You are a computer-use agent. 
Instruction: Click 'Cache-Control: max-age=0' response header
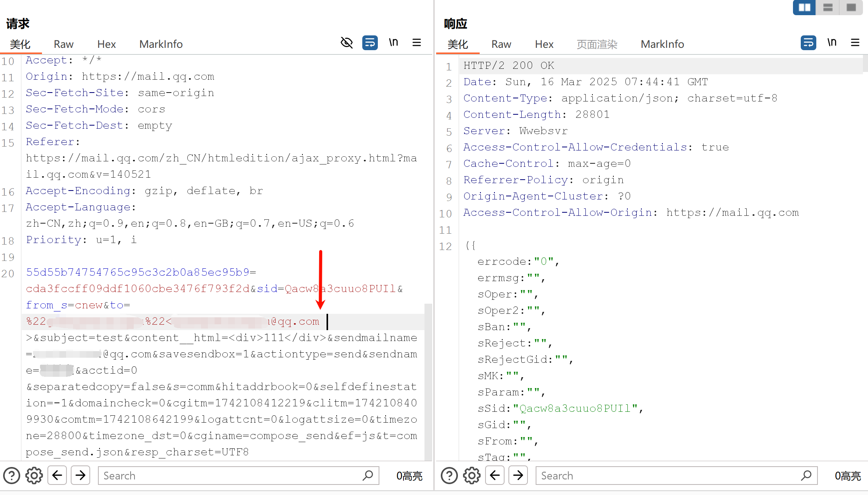click(x=547, y=164)
